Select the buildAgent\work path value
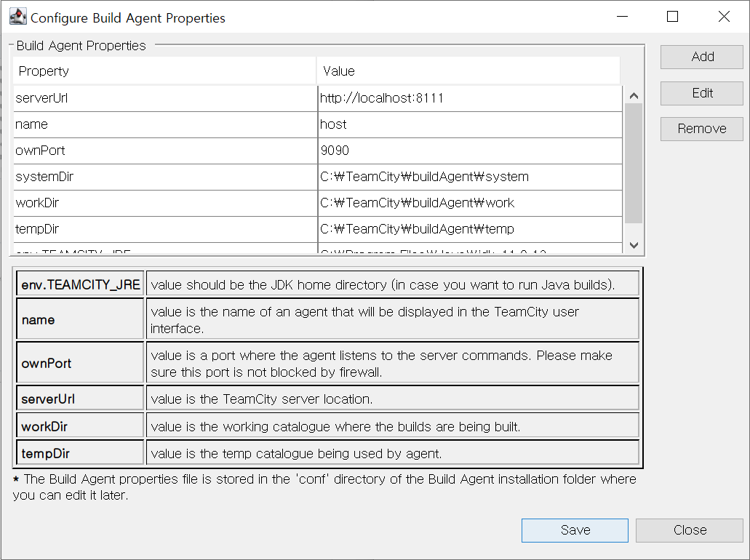Viewport: 750px width, 560px height. [x=470, y=203]
